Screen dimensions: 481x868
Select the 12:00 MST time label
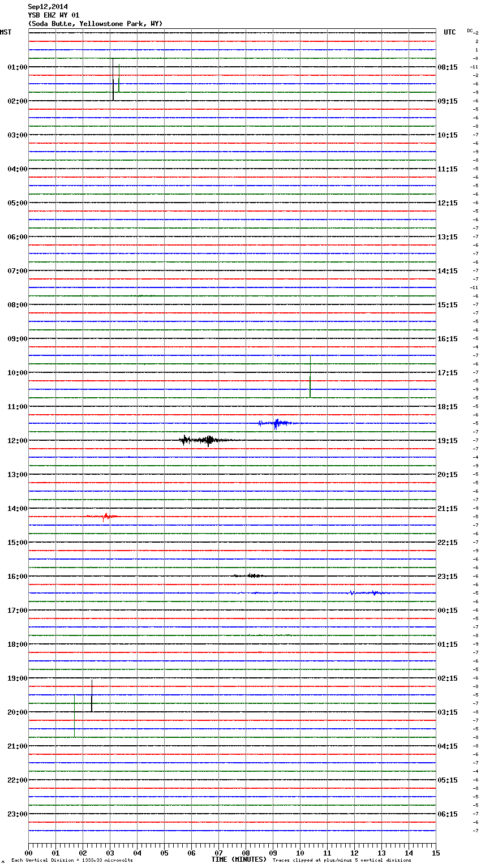coord(18,441)
